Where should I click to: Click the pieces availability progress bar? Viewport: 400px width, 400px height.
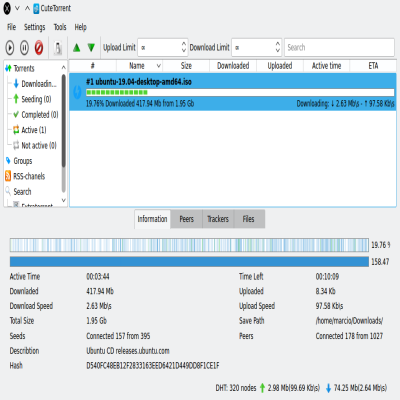click(x=189, y=245)
